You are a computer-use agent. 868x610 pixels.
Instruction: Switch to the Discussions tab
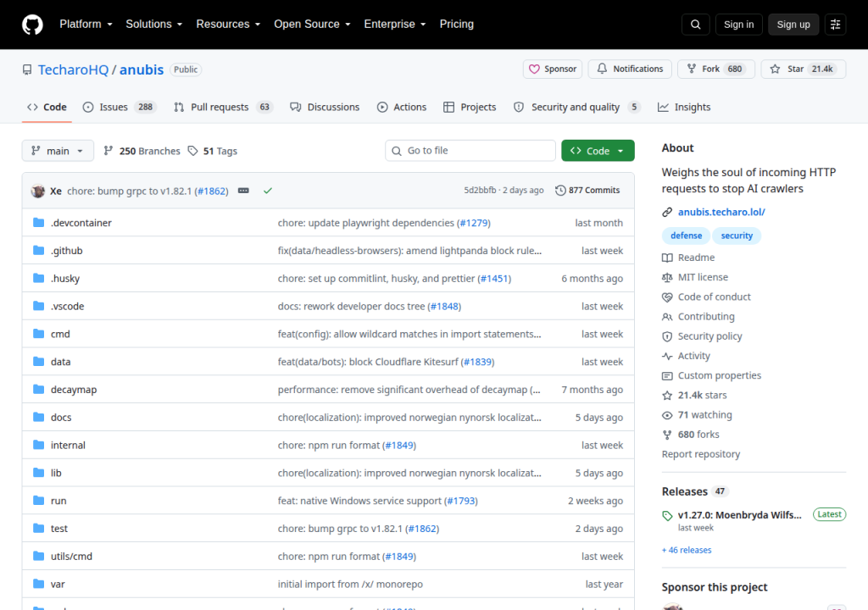[x=325, y=107]
